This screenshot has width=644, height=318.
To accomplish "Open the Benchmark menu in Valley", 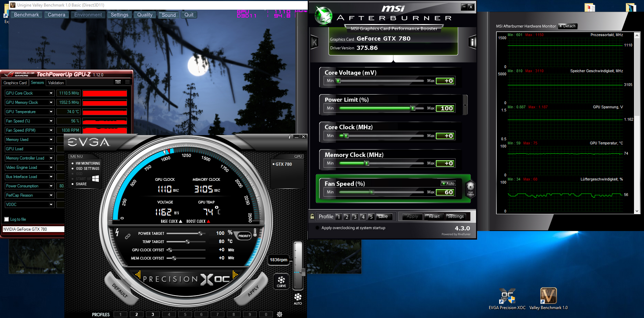I will tap(27, 15).
